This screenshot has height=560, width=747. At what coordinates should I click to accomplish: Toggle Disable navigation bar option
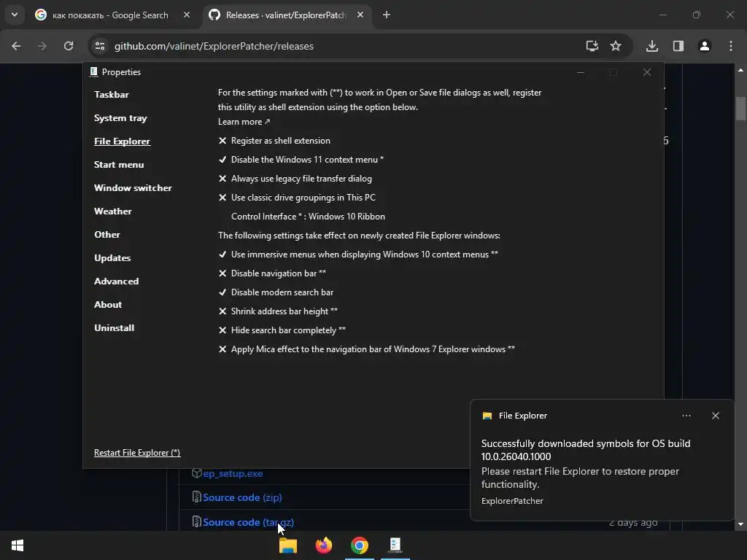273,273
